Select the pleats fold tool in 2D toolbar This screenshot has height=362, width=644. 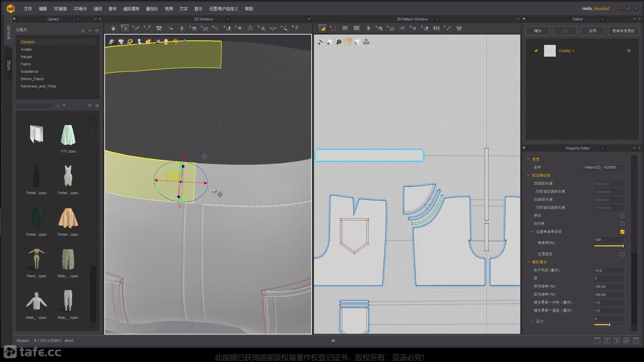(x=436, y=28)
